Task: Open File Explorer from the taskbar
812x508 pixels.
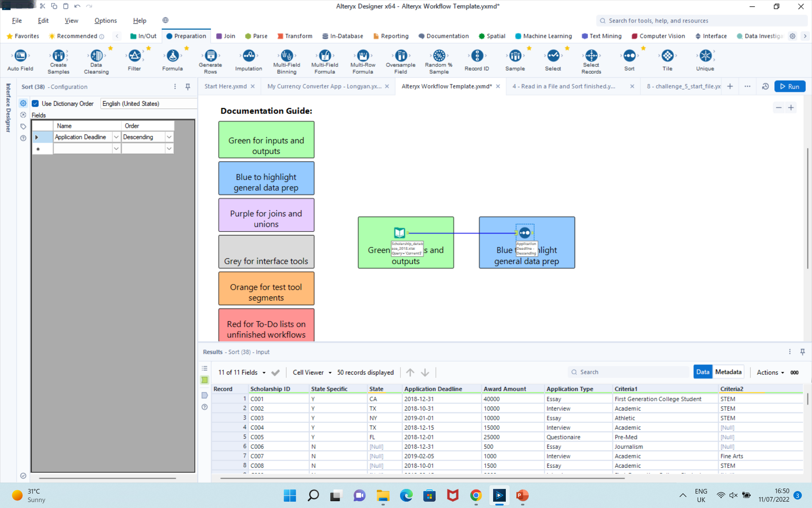Action: pos(383,495)
